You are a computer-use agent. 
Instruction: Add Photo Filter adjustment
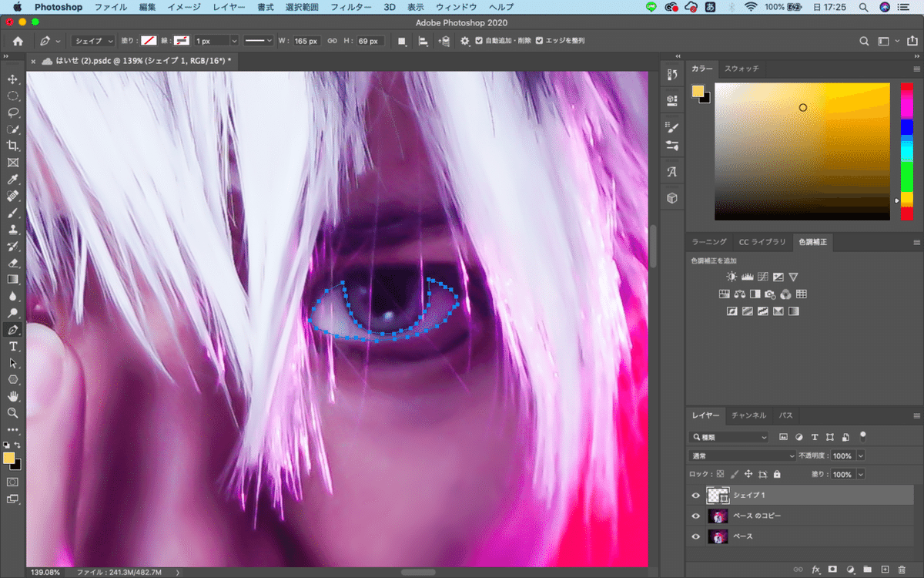pyautogui.click(x=770, y=294)
